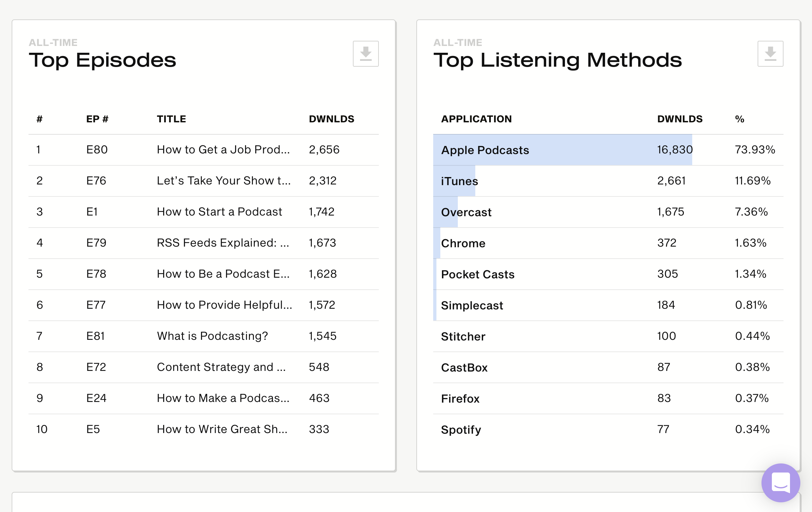Click the DWNLDS header in Top Episodes
The height and width of the screenshot is (512, 812).
pyautogui.click(x=331, y=119)
